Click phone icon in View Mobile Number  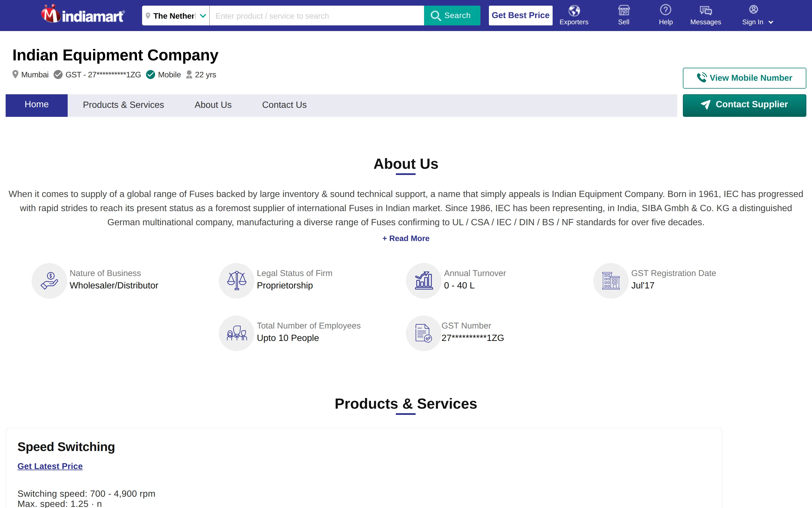click(701, 78)
